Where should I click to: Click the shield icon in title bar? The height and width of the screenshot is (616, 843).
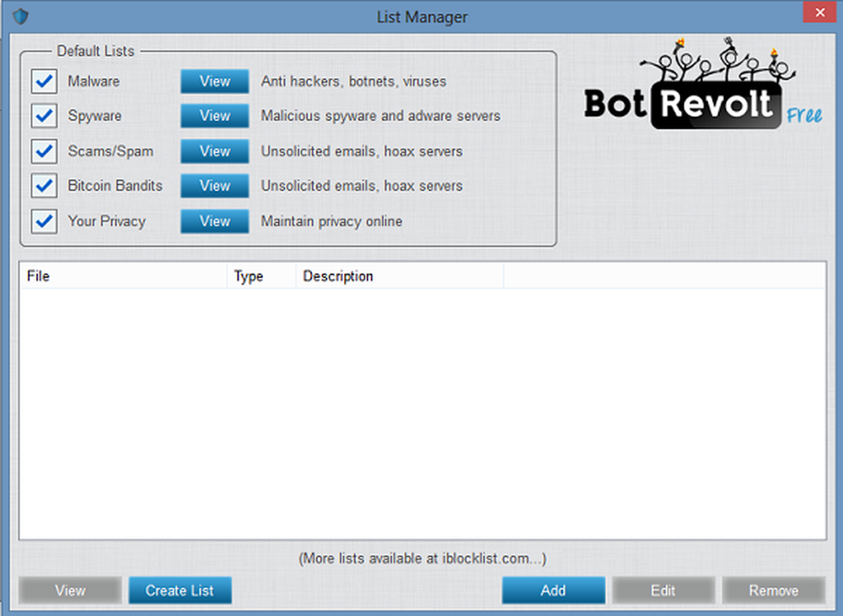pos(21,16)
